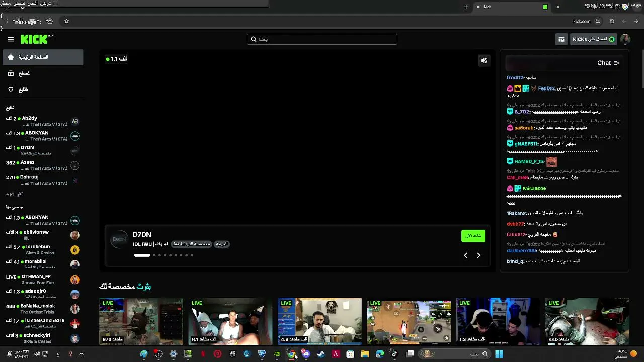Open the hamburger sidebar menu
The image size is (644, 362).
11,39
